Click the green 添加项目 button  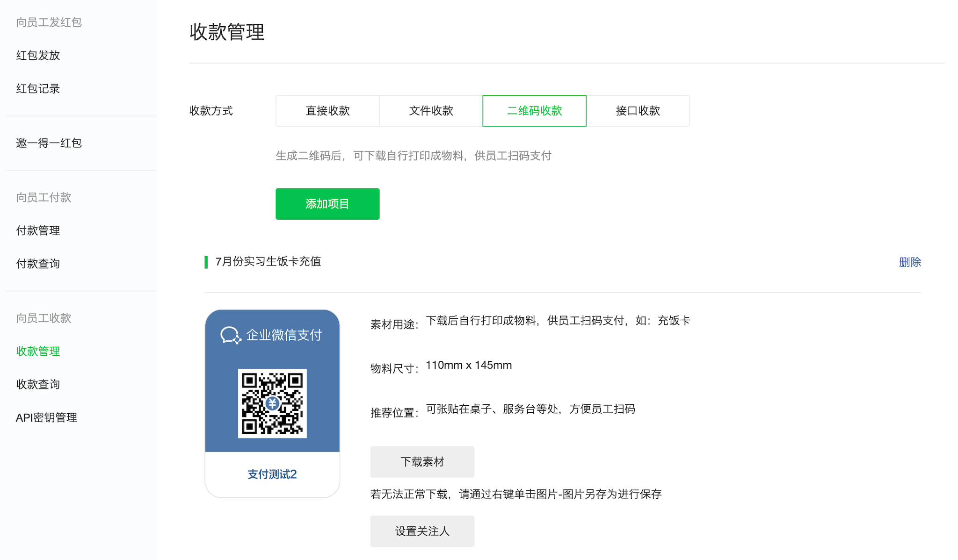tap(327, 204)
